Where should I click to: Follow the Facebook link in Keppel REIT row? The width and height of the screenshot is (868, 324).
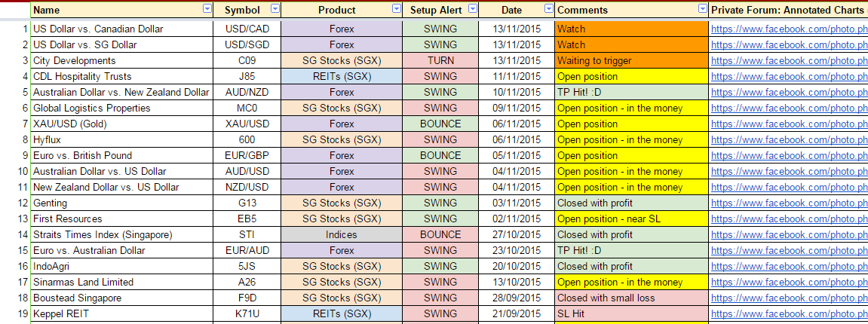coord(787,313)
